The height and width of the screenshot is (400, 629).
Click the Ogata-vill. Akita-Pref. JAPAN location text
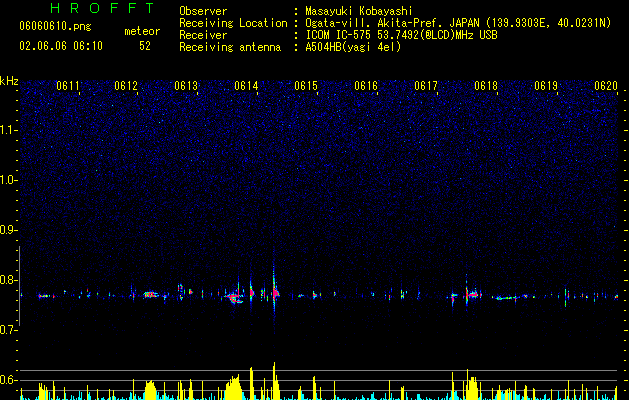(458, 23)
